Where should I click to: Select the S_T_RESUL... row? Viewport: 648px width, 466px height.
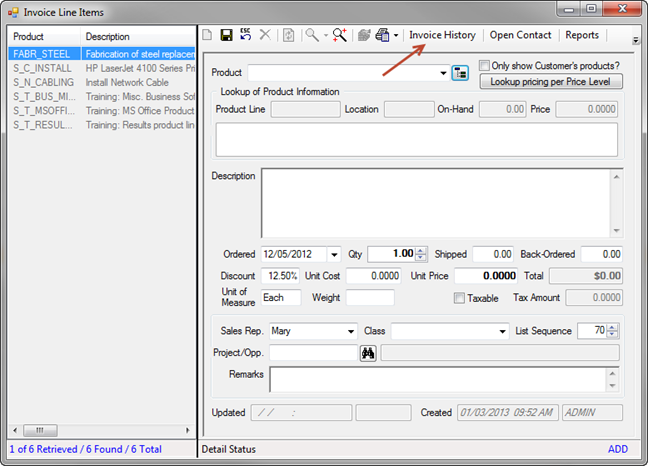(x=102, y=125)
